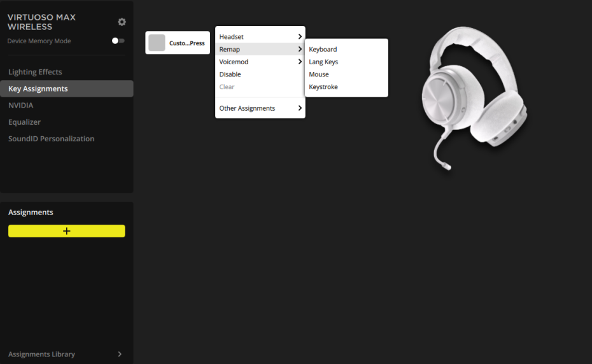Click the Assignments panel heading
Image resolution: width=592 pixels, height=364 pixels.
pos(31,212)
